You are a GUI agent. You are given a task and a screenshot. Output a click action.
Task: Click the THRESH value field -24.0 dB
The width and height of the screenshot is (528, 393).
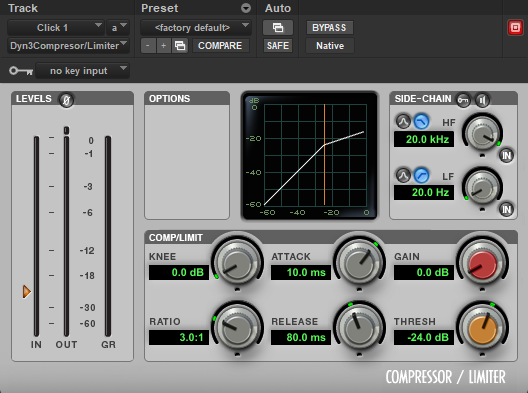tap(424, 337)
